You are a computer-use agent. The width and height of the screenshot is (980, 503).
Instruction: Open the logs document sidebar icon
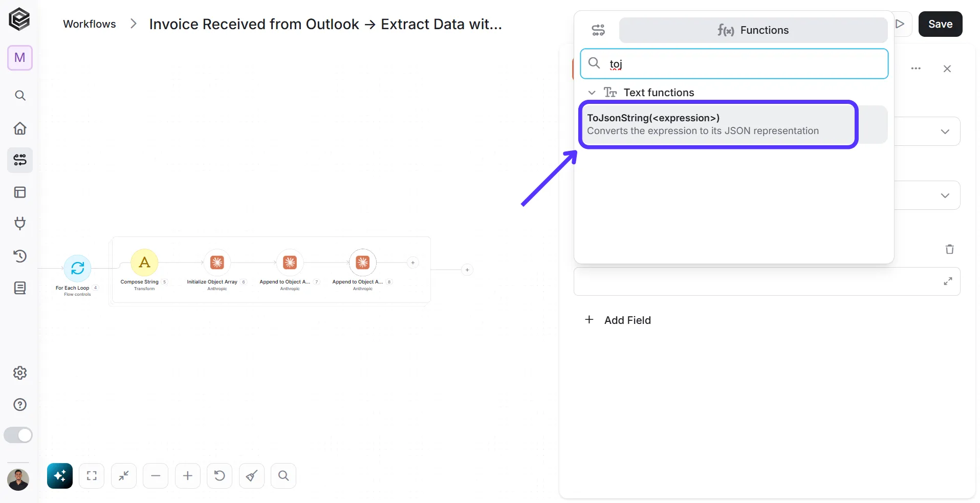[x=20, y=288]
